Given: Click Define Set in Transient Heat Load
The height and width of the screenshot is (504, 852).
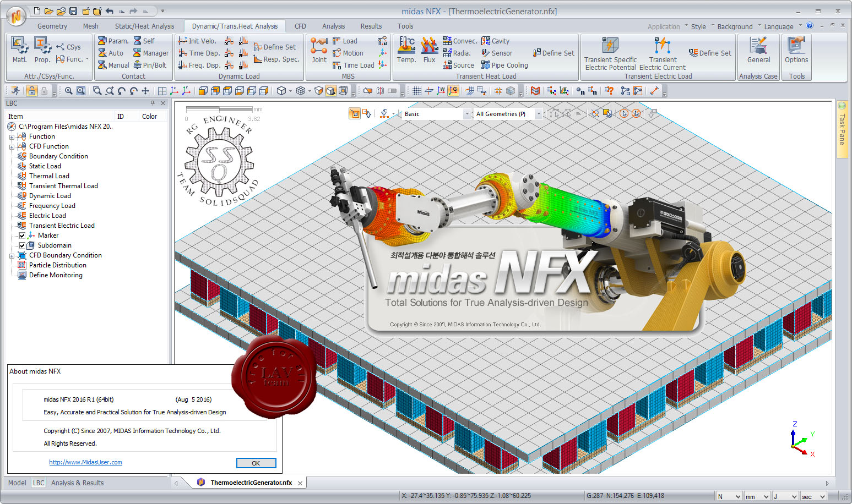Looking at the screenshot, I should 553,53.
